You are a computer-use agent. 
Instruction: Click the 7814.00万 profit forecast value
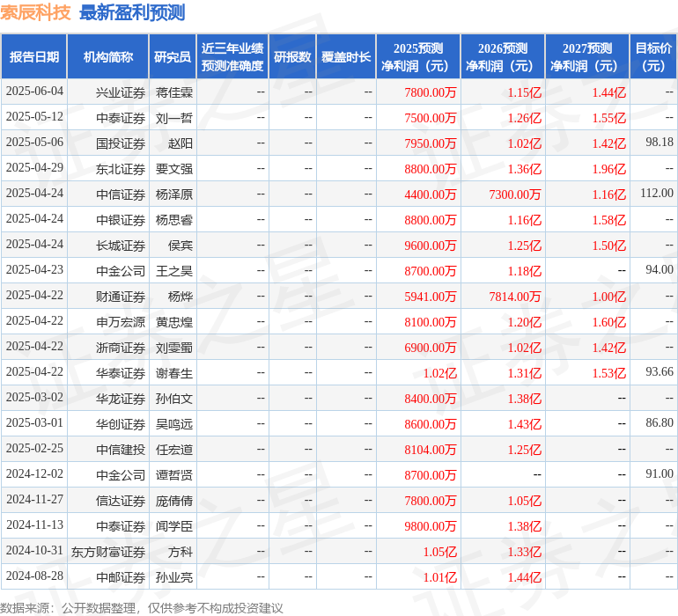(x=515, y=297)
